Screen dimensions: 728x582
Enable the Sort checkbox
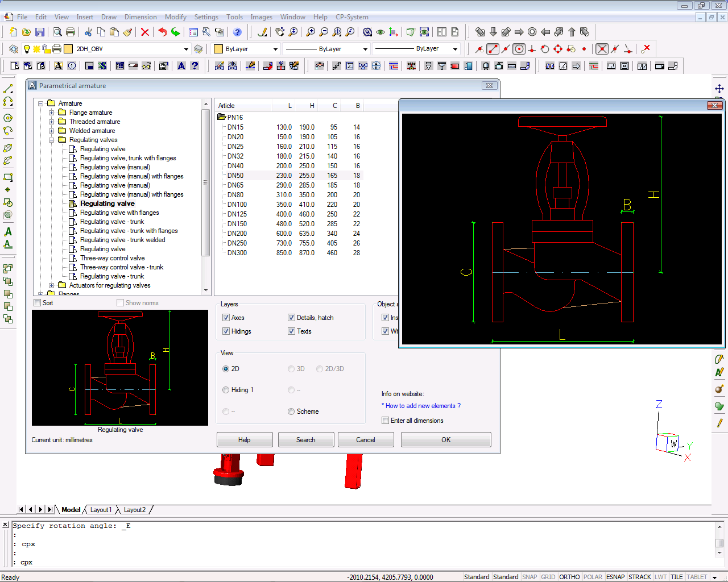coord(38,303)
